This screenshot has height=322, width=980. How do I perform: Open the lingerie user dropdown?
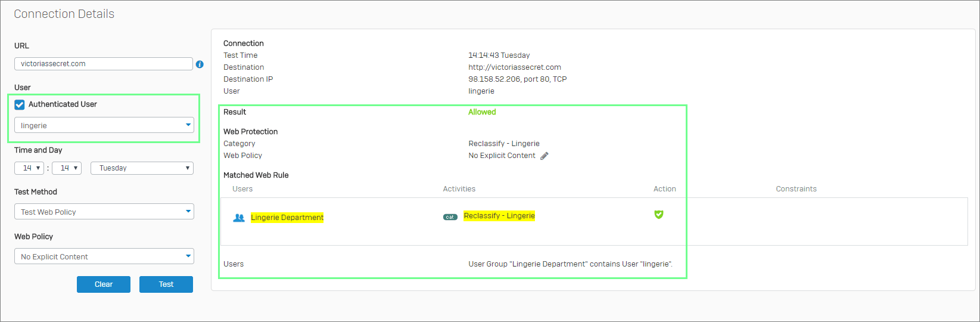click(104, 125)
